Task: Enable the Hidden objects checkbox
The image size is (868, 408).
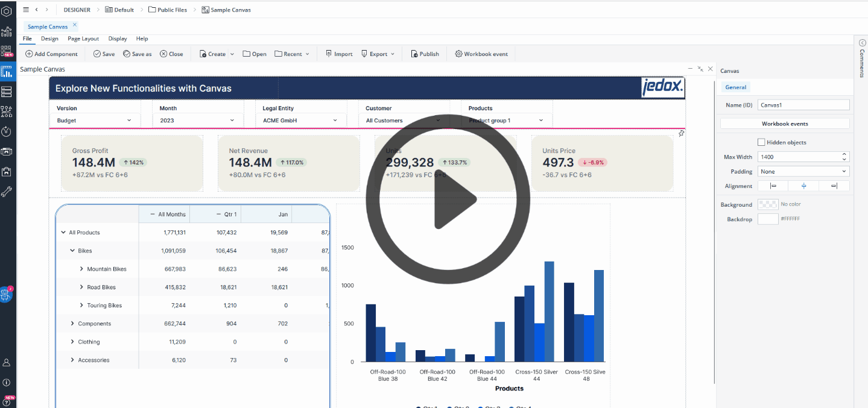Action: 761,142
